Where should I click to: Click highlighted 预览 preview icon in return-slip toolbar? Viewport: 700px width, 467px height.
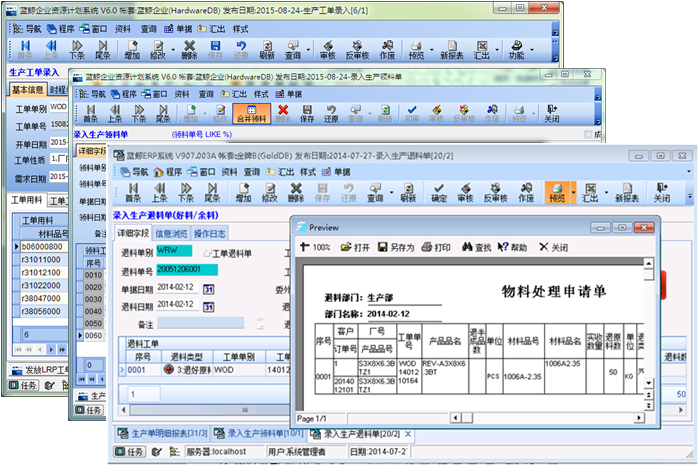click(557, 192)
